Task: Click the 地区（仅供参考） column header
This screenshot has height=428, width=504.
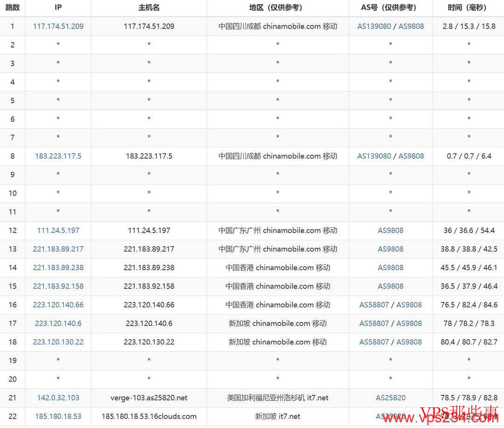Action: pos(277,8)
